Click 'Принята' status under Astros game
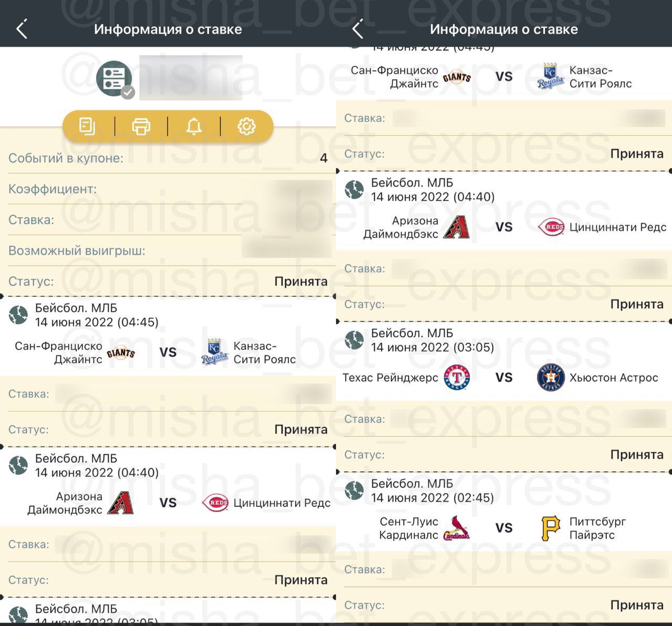 (637, 454)
